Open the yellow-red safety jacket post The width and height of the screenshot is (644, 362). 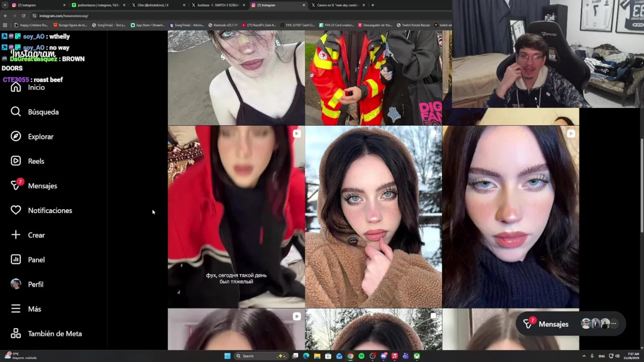click(x=373, y=77)
